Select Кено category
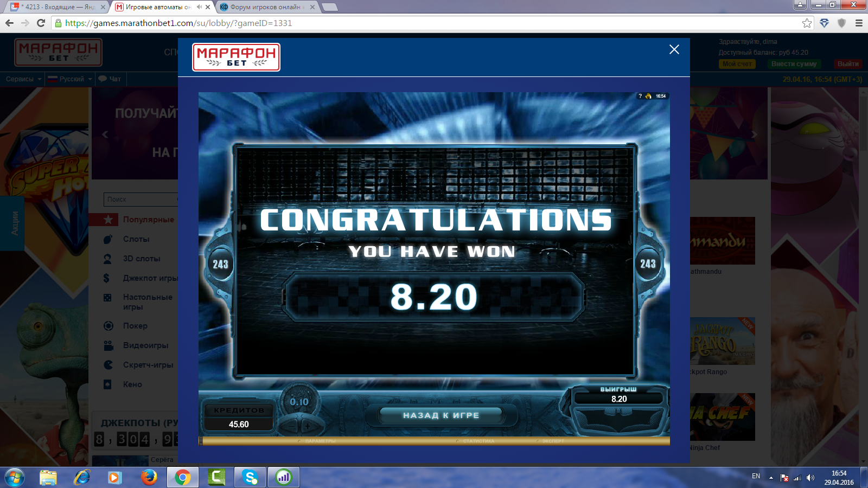Image resolution: width=868 pixels, height=488 pixels. 132,384
